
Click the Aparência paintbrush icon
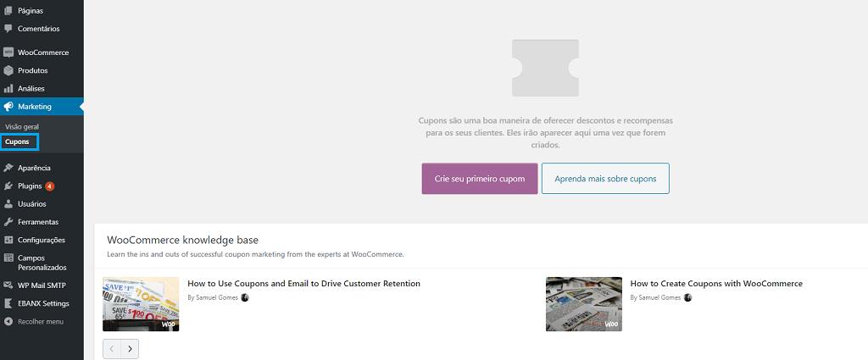8,168
